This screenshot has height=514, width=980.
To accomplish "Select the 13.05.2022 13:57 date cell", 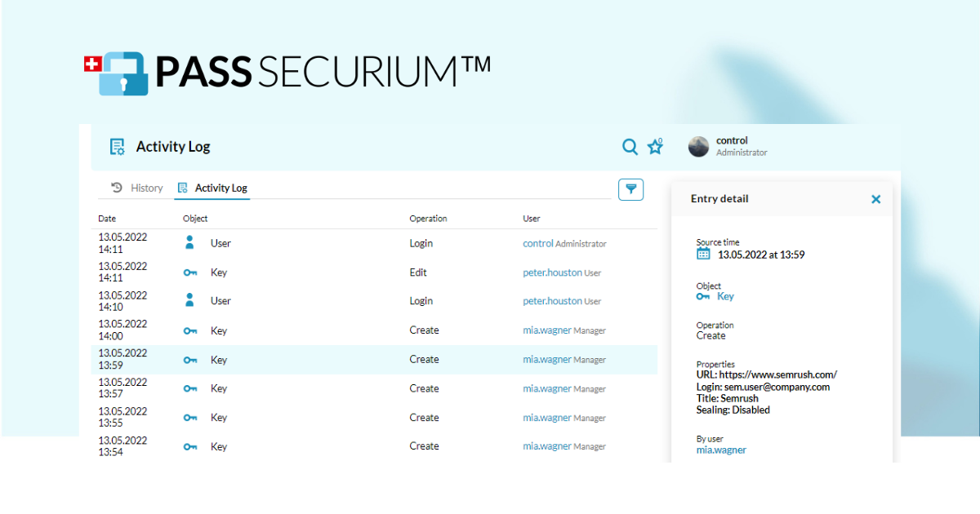I will coord(122,388).
